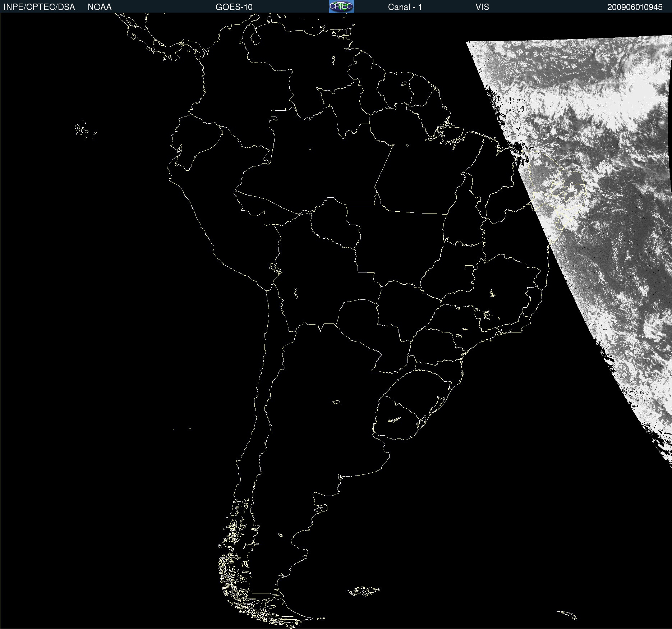Screen dimensions: 672x629
Task: Click the NOAA label in header
Action: (x=100, y=7)
